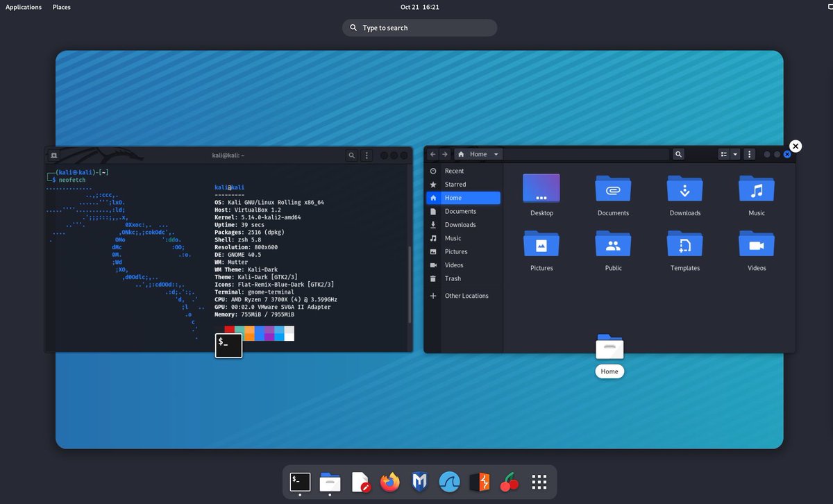Click the Files search magnifier button
This screenshot has height=504, width=833.
[678, 154]
